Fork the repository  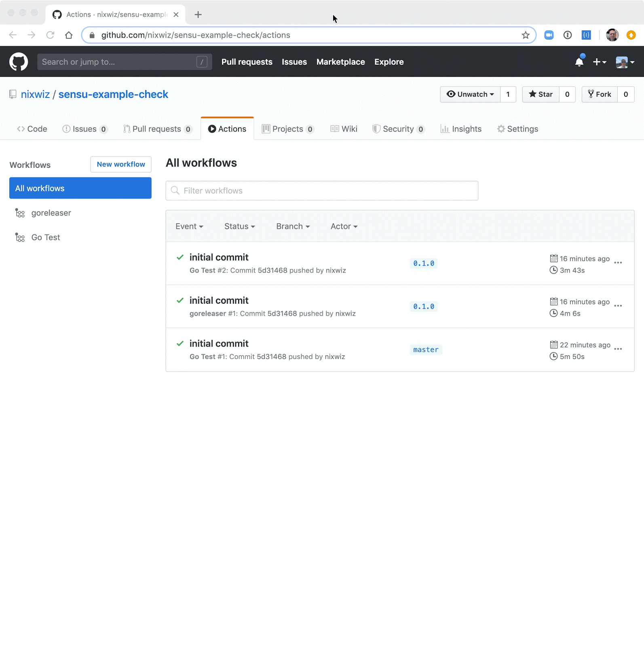click(x=600, y=94)
